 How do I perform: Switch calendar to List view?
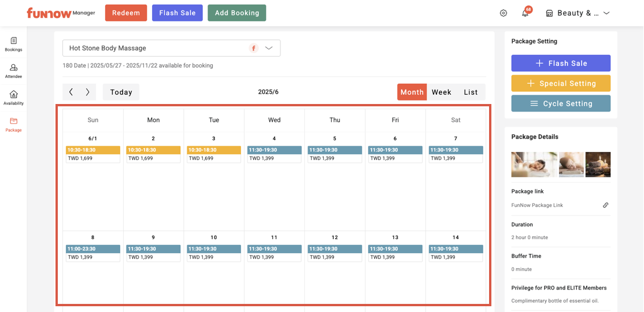(471, 92)
